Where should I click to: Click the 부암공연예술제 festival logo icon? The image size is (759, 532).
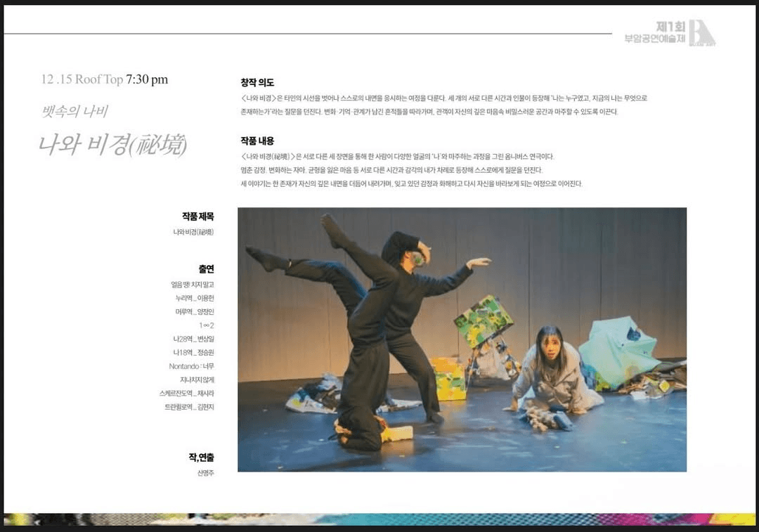(x=701, y=33)
